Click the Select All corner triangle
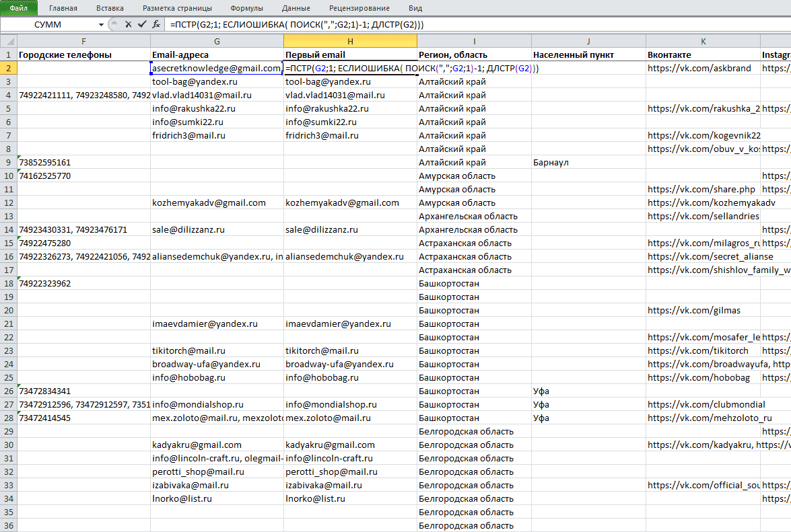Viewport: 791px width, 532px height. pos(9,41)
